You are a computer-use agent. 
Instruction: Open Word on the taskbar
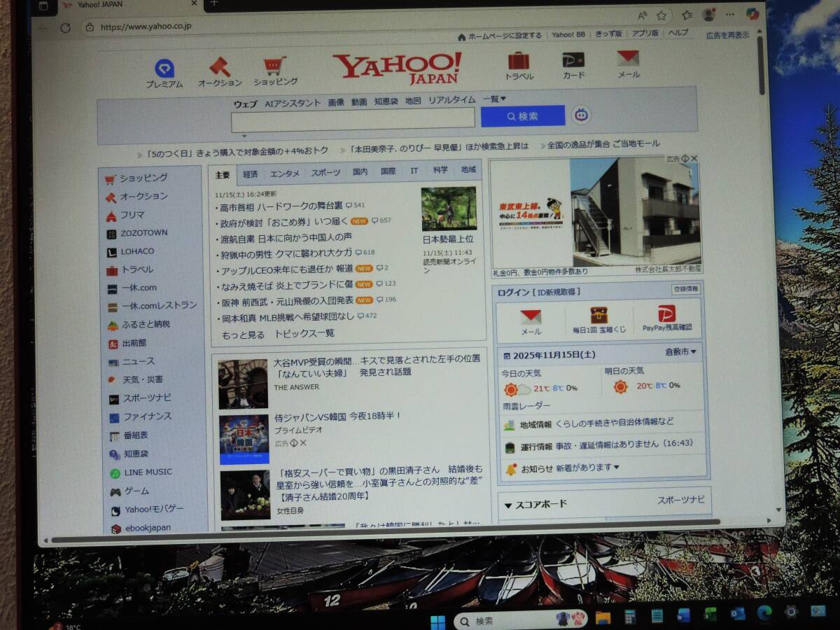point(683,615)
